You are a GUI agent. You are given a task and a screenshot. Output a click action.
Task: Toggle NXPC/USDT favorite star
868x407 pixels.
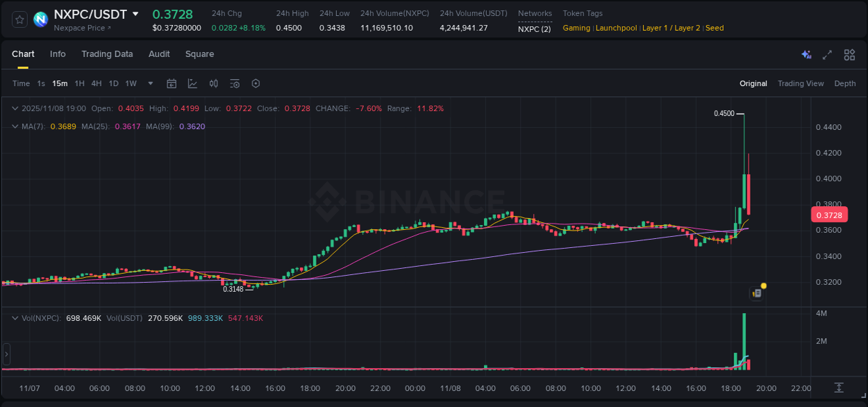(19, 19)
